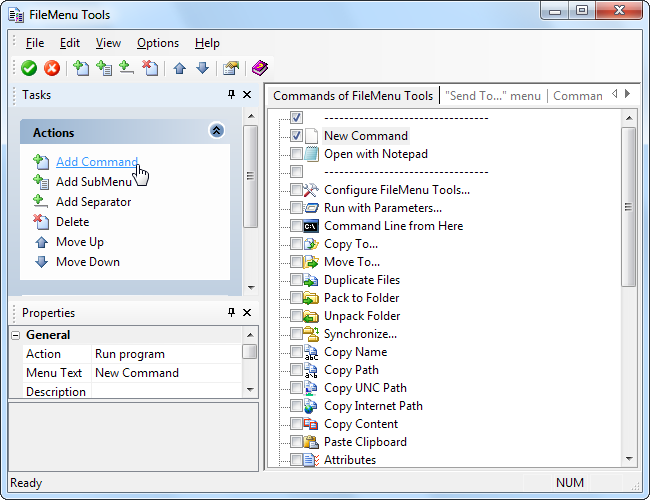Enable the Copy Name checkbox
The image size is (650, 500).
296,352
